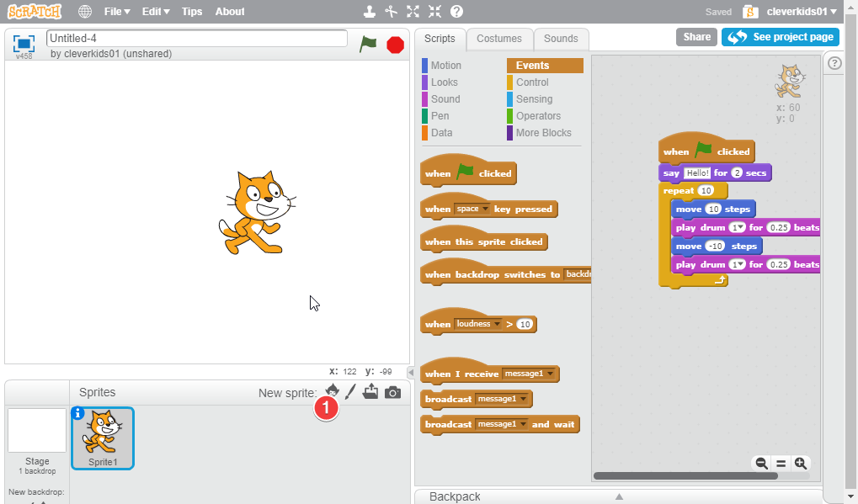Take new sprite from camera
This screenshot has width=858, height=504.
(392, 392)
